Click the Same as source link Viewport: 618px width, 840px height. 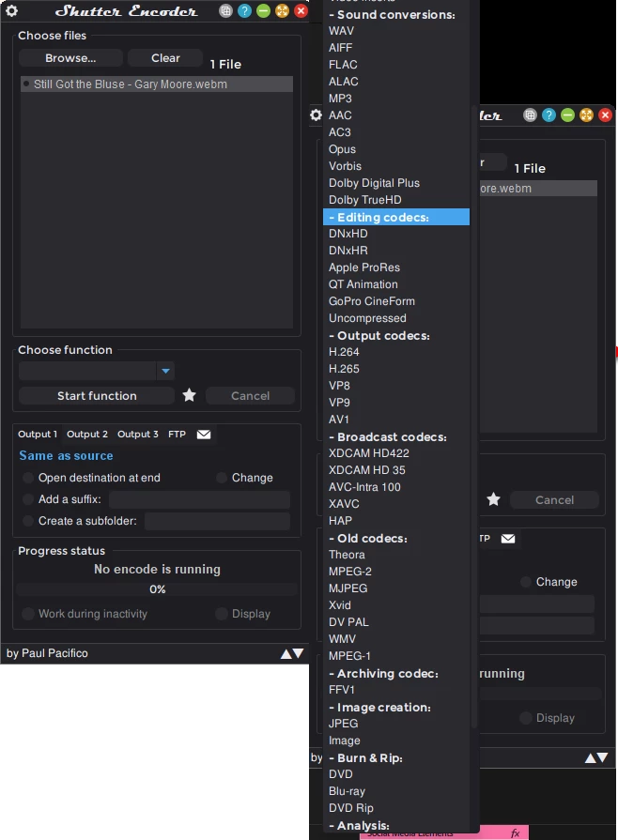66,456
